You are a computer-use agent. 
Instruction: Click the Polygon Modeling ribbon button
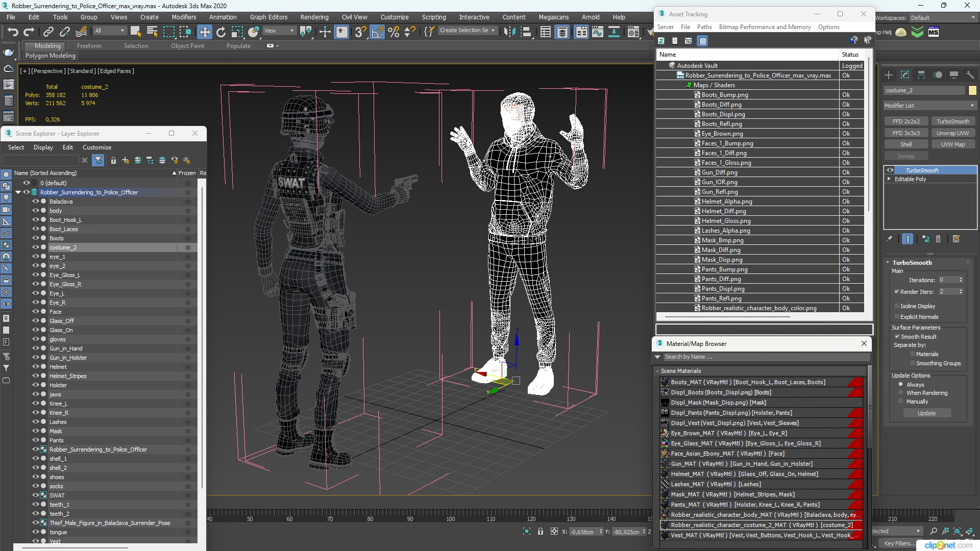pyautogui.click(x=51, y=56)
